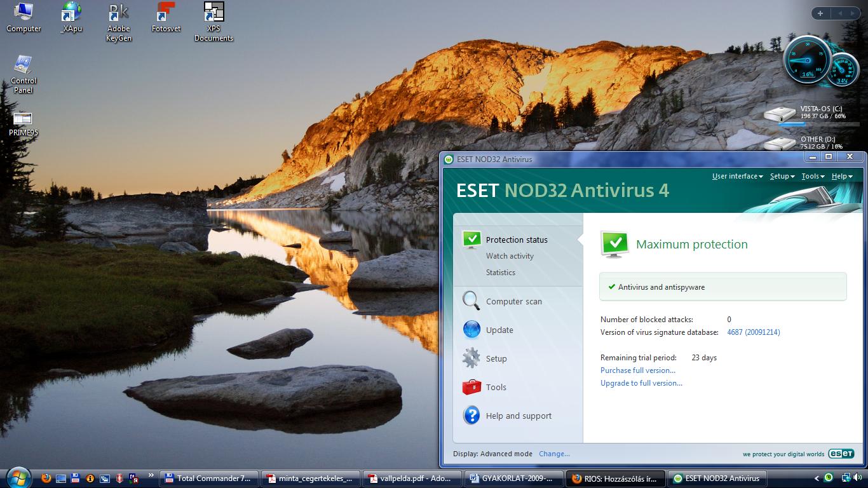Click the red Tools toolbox icon
868x488 pixels.
click(471, 386)
